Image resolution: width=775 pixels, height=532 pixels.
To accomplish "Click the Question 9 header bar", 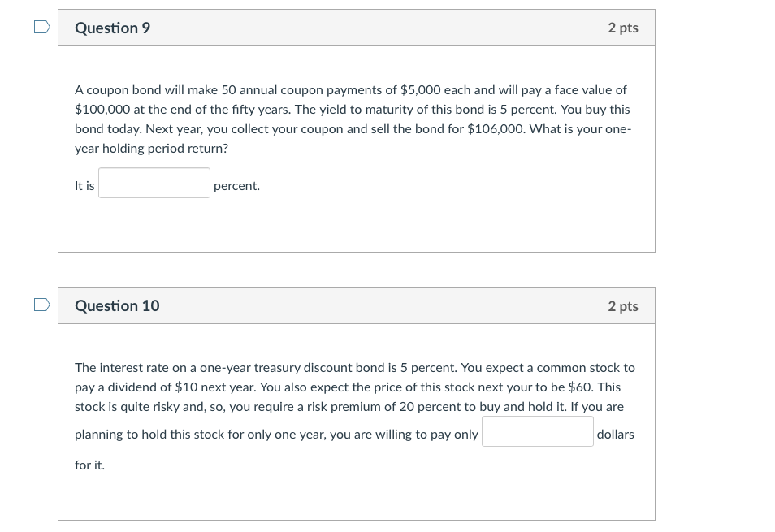I will 356,27.
